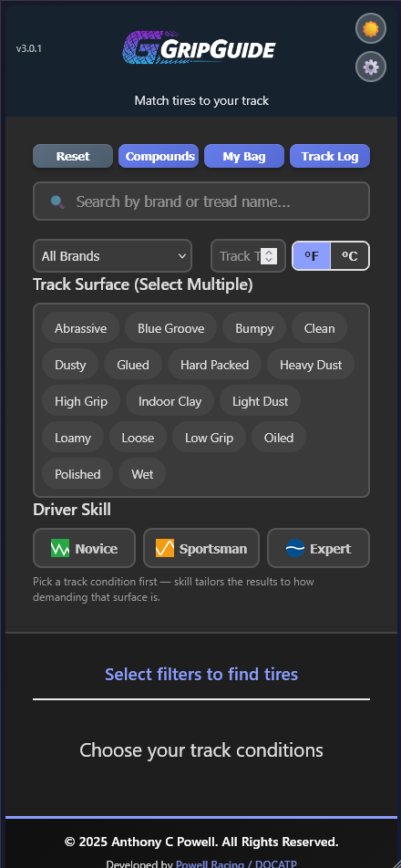
Task: Click the GripGuide logo
Action: click(199, 46)
